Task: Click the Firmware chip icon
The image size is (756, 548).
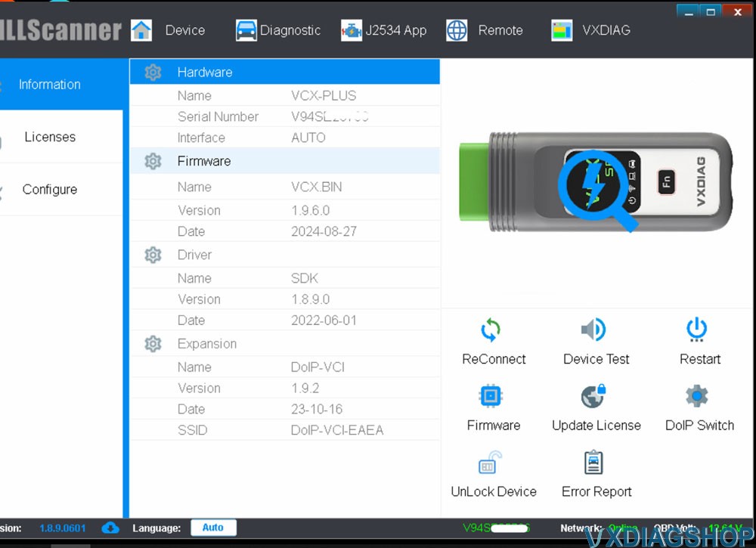Action: click(491, 396)
